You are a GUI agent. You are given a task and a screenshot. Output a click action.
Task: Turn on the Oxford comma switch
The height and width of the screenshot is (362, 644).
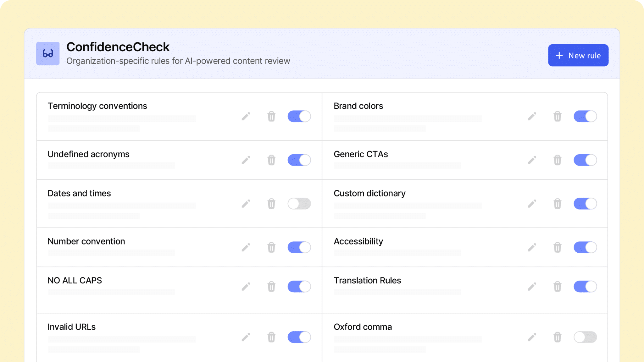point(585,337)
